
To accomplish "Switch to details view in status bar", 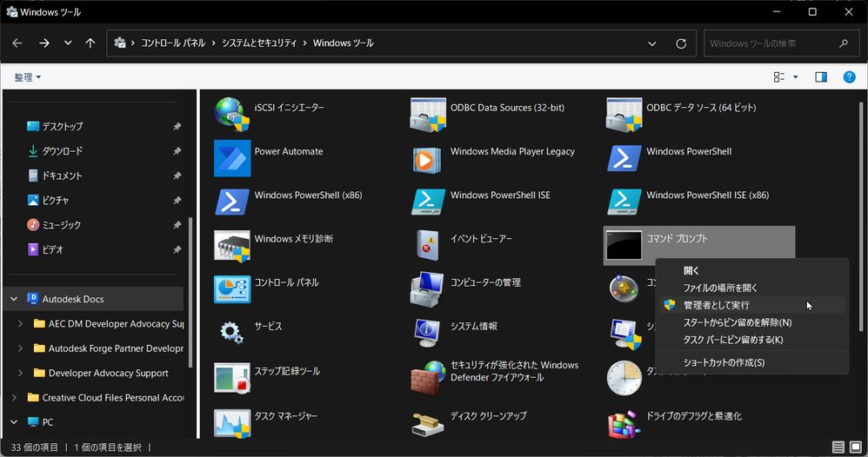I will pyautogui.click(x=838, y=447).
